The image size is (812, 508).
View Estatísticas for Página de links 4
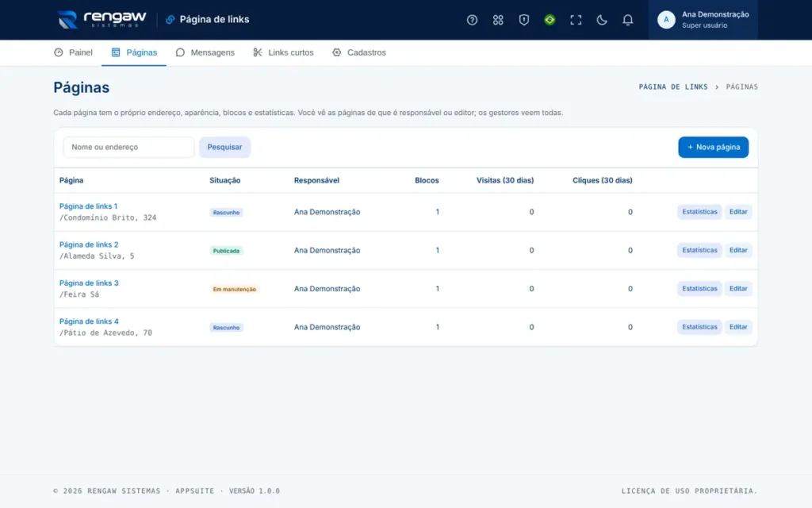(x=699, y=326)
